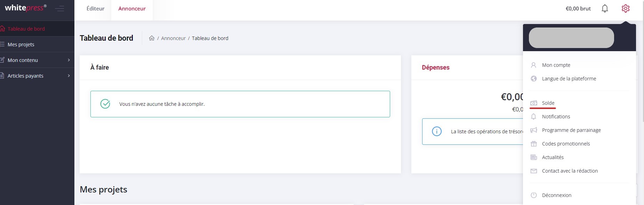Click the power icon beside Déconnexion
Image resolution: width=644 pixels, height=205 pixels.
(x=534, y=195)
